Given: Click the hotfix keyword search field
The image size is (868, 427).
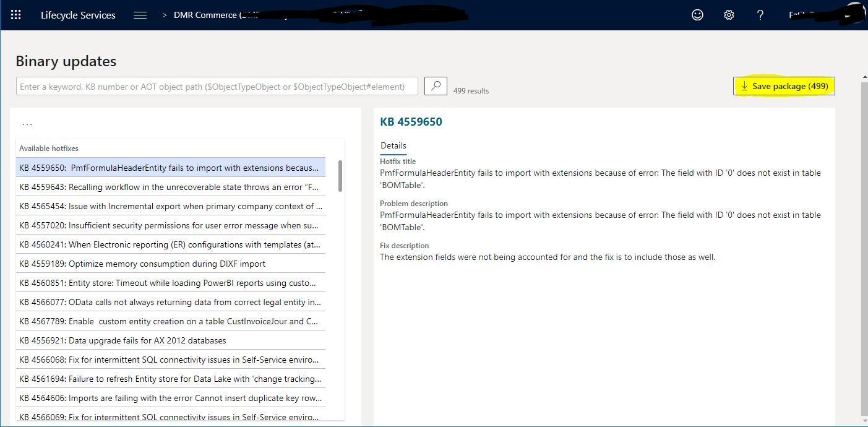Looking at the screenshot, I should 217,86.
